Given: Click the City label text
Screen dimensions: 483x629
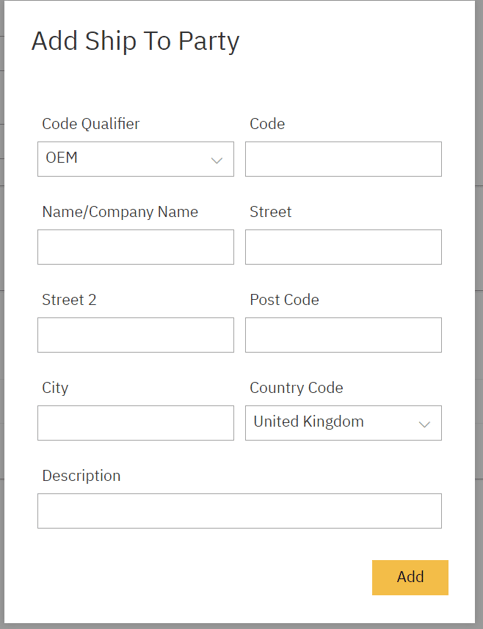Looking at the screenshot, I should coord(55,388).
